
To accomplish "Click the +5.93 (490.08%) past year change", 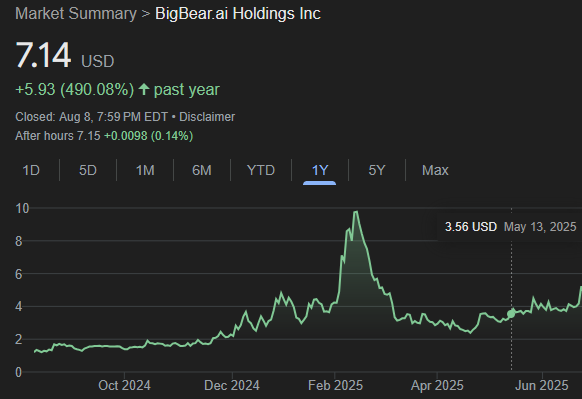I will pyautogui.click(x=117, y=90).
